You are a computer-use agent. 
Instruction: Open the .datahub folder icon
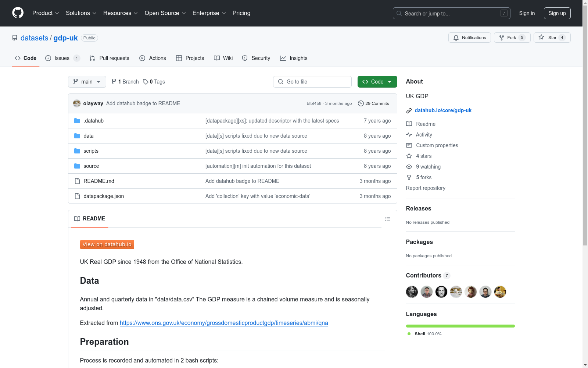pyautogui.click(x=77, y=121)
